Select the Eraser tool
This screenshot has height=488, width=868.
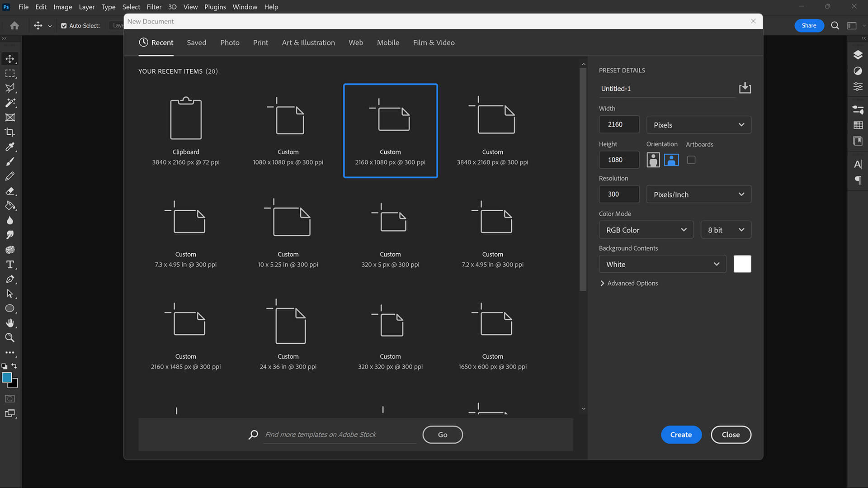(x=10, y=191)
